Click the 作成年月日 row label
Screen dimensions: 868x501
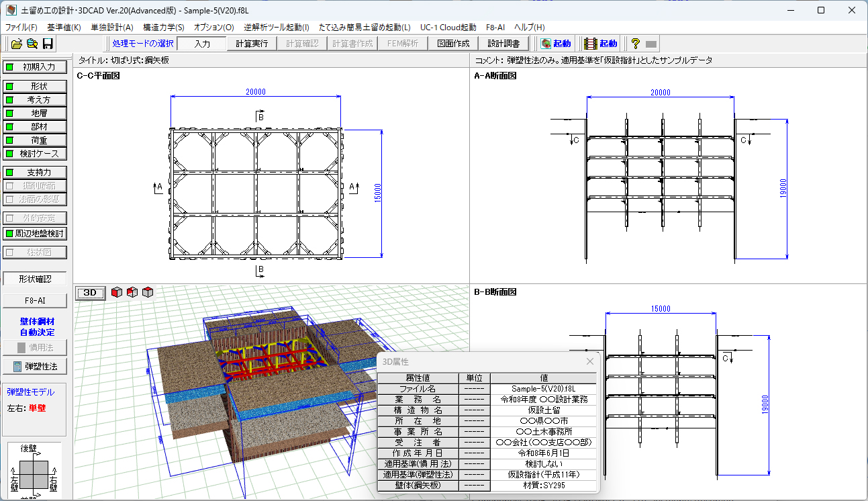tap(418, 453)
